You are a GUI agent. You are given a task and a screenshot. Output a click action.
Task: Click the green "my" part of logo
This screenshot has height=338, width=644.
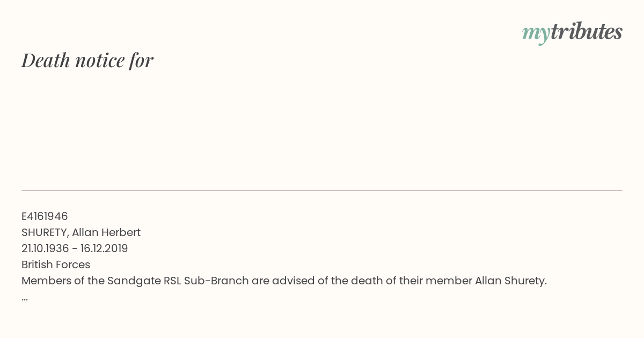(536, 34)
